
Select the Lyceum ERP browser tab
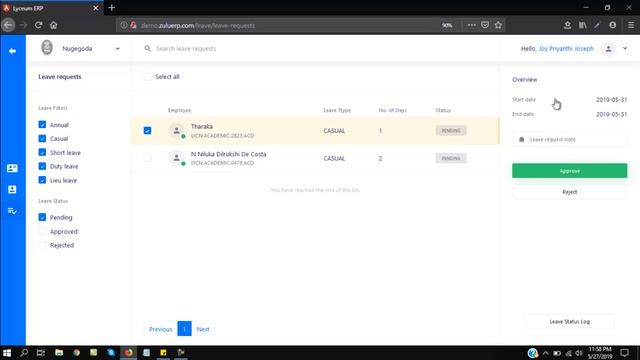[52, 8]
